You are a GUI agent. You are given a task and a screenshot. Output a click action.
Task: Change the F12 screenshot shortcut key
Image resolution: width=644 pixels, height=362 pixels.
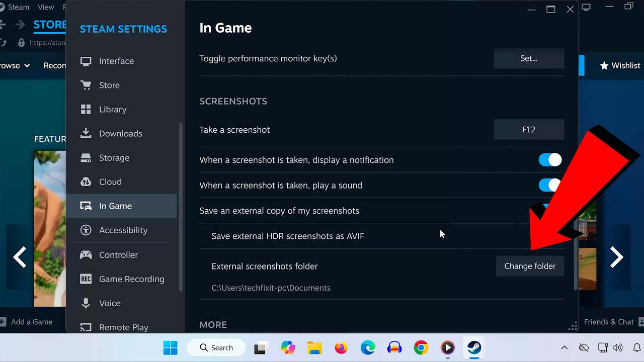(529, 129)
